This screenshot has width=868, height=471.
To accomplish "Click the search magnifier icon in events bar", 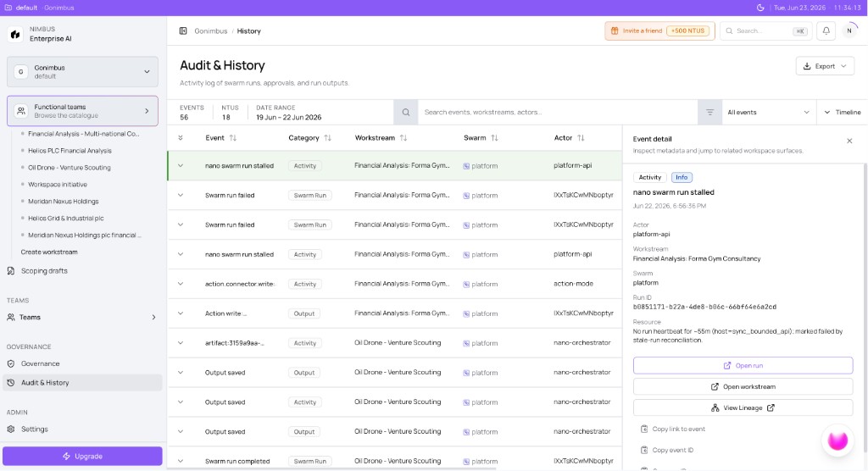I will (406, 113).
